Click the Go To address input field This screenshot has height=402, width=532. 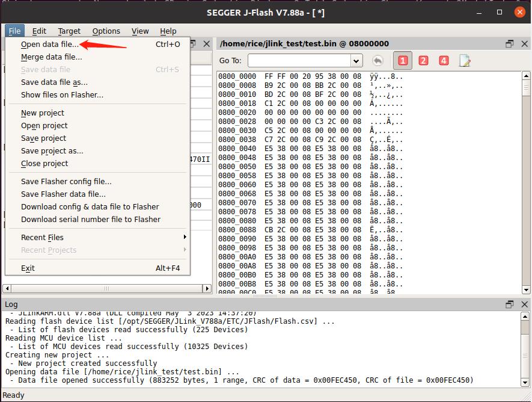299,61
